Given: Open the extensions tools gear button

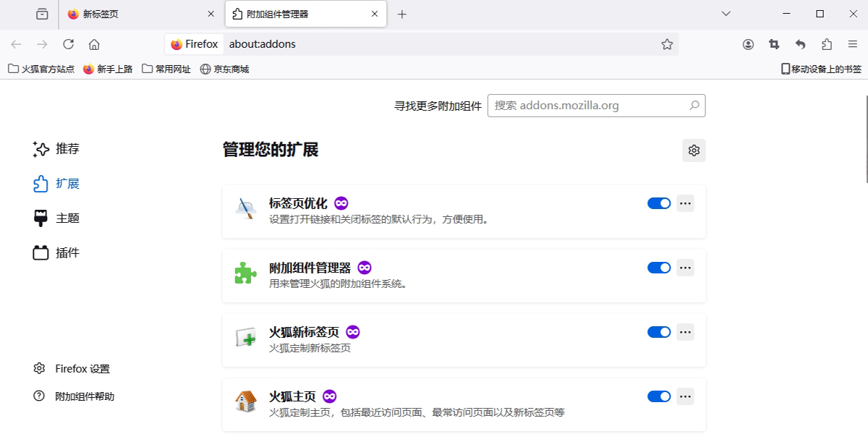Looking at the screenshot, I should (x=694, y=150).
